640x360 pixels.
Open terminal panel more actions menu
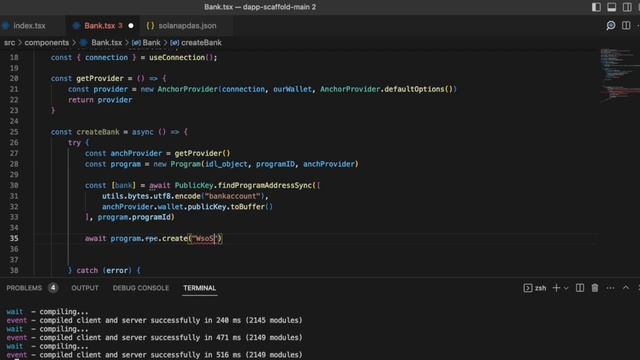pyautogui.click(x=610, y=288)
